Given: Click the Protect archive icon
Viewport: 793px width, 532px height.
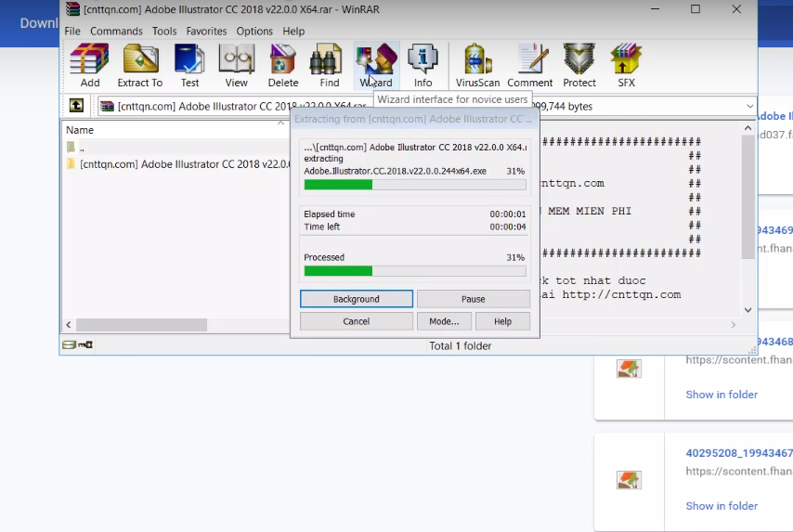Looking at the screenshot, I should pyautogui.click(x=579, y=66).
